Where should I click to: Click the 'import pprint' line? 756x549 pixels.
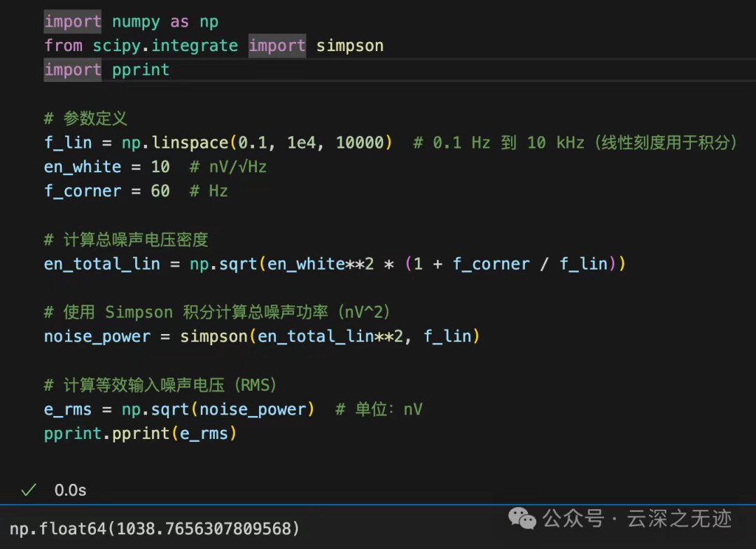point(106,70)
